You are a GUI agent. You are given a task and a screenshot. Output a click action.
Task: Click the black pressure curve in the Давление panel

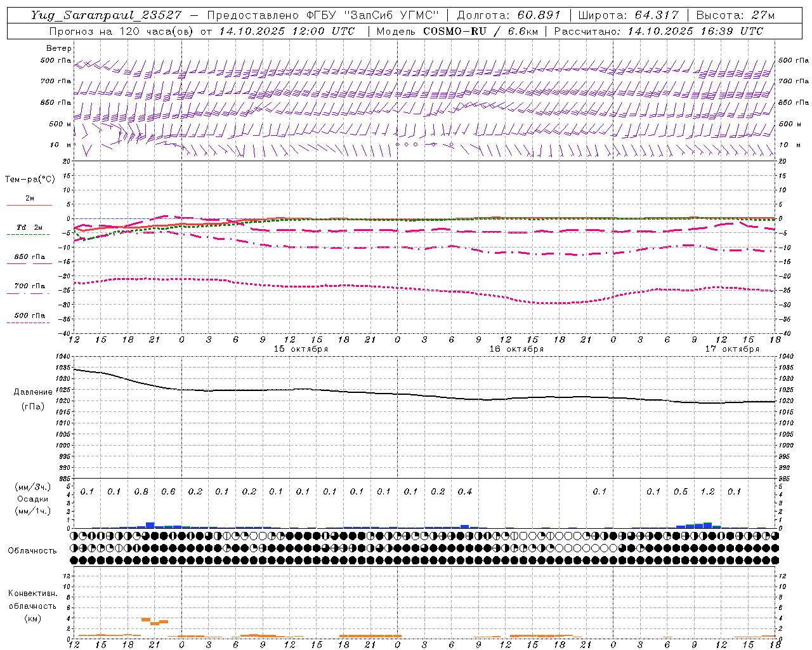(424, 396)
